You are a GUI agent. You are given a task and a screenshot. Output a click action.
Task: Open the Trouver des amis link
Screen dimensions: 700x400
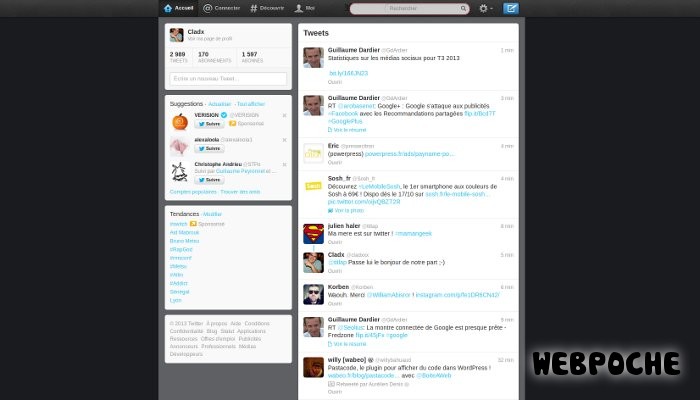[x=240, y=192]
